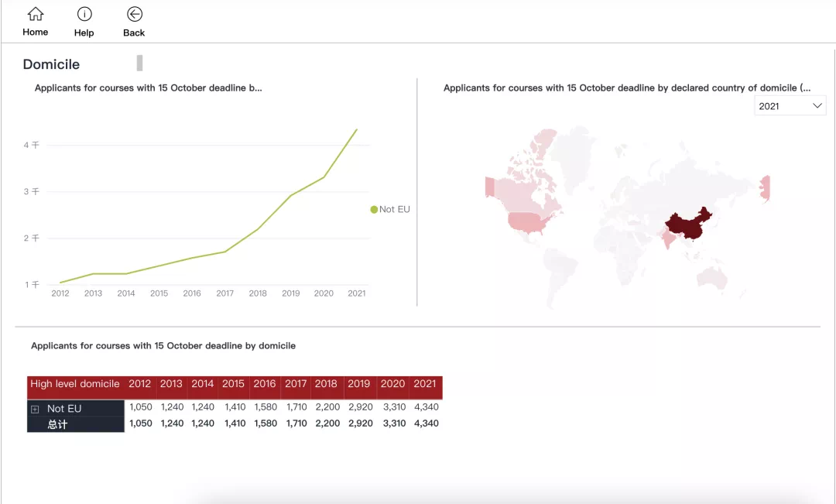Click the Domicile page heading
The height and width of the screenshot is (504, 836).
click(x=51, y=64)
